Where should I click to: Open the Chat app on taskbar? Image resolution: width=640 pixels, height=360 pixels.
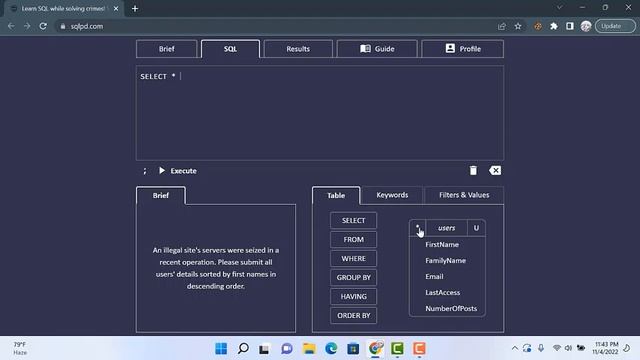tap(287, 348)
